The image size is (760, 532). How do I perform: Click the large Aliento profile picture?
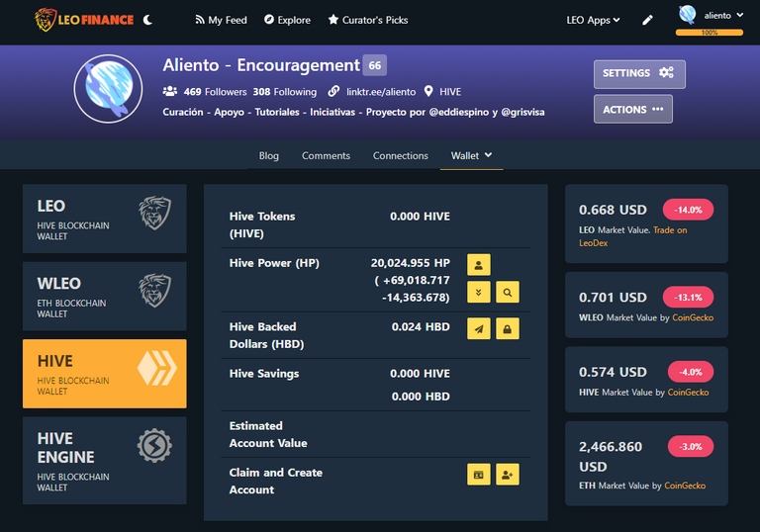(108, 89)
